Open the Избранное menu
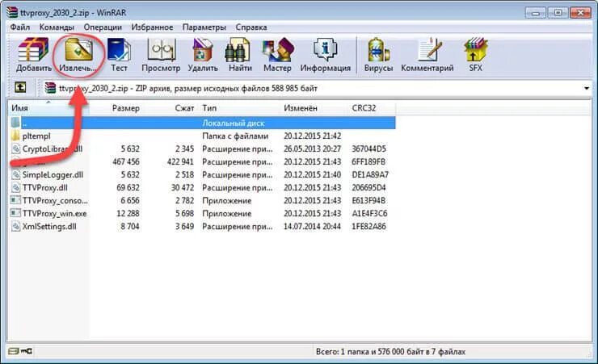The image size is (598, 364). 152,27
